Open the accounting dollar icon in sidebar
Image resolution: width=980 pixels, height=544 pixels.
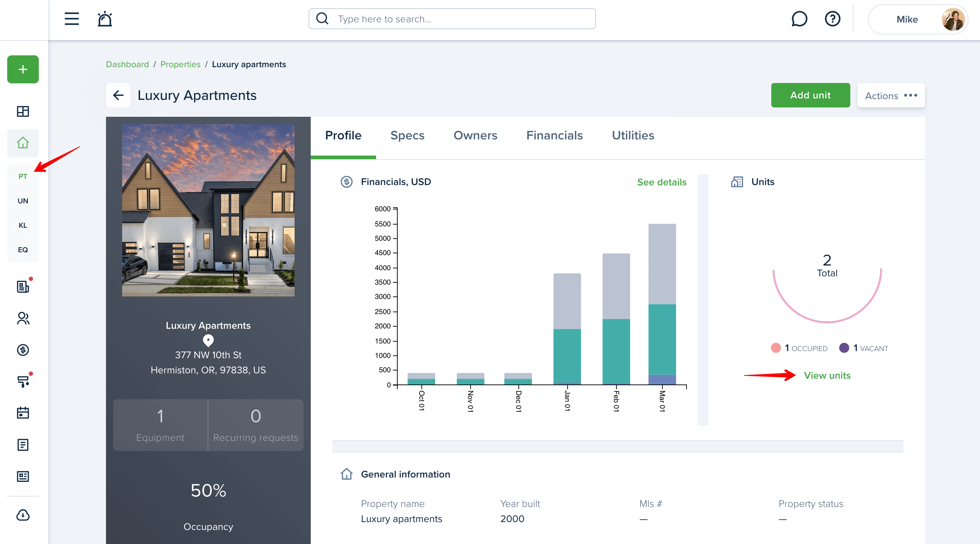click(x=23, y=350)
